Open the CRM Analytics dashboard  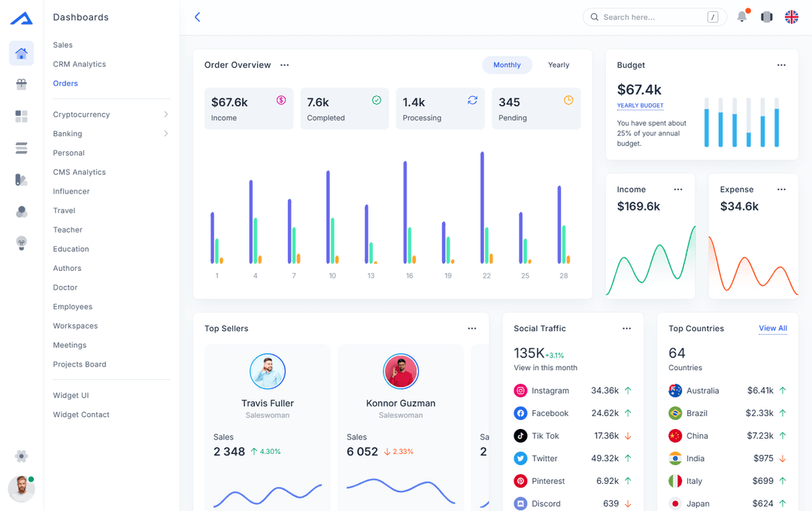pyautogui.click(x=79, y=64)
